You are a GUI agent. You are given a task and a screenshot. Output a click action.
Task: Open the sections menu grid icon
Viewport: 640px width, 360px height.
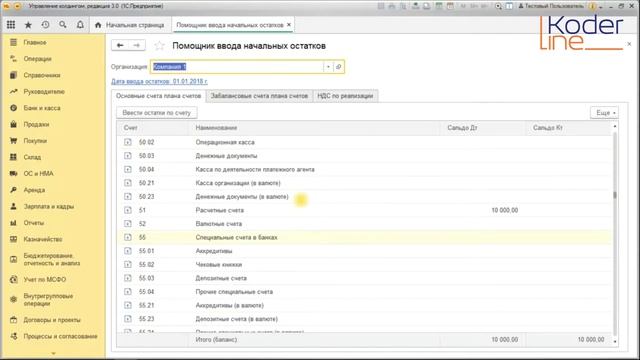pos(11,25)
